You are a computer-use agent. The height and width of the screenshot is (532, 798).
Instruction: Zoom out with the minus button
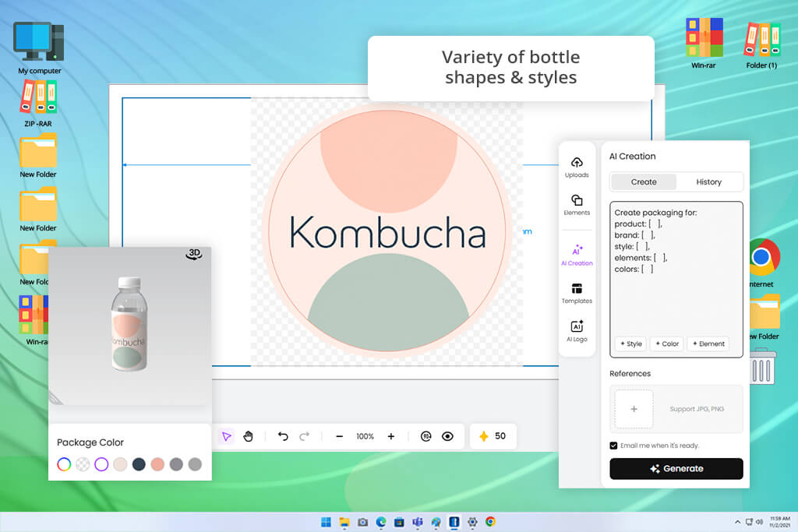pyautogui.click(x=340, y=436)
